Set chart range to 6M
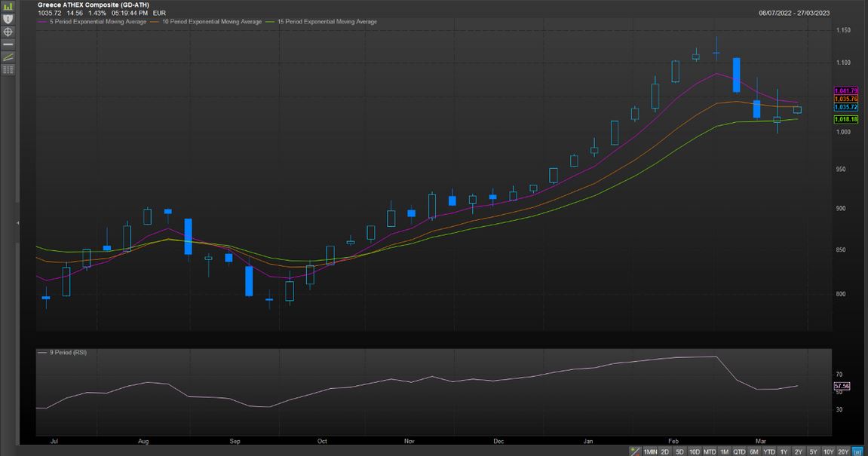This screenshot has width=868, height=456. pos(753,451)
